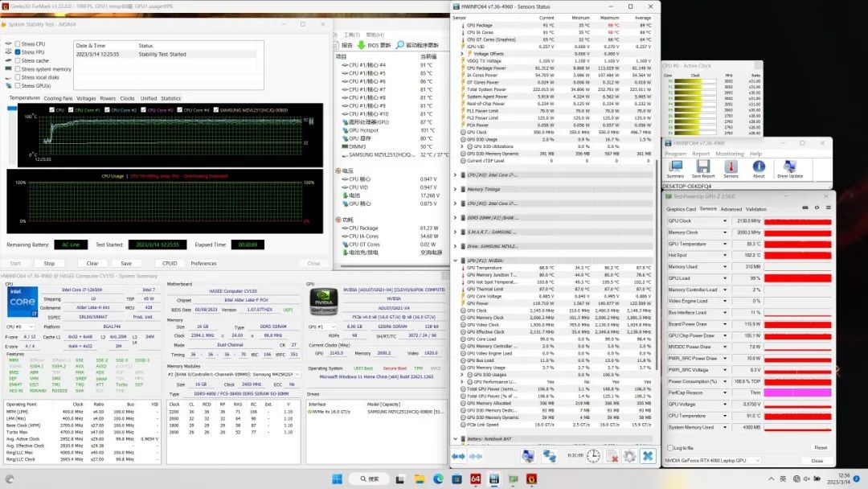Uncheck the Stress FPU checkbox
Image resolution: width=868 pixels, height=489 pixels.
[x=18, y=52]
